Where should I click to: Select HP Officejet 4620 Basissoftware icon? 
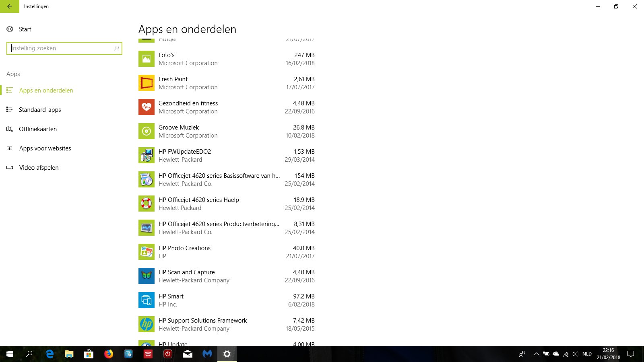tap(147, 179)
